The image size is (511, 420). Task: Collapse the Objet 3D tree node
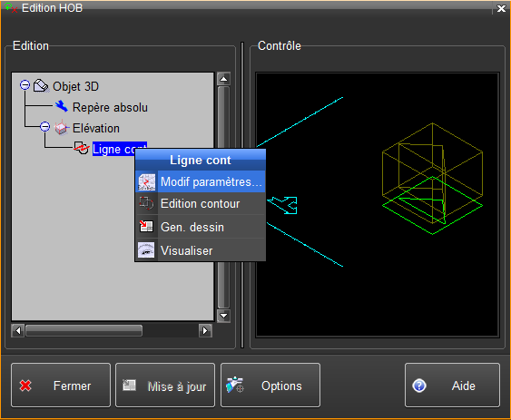pos(25,85)
